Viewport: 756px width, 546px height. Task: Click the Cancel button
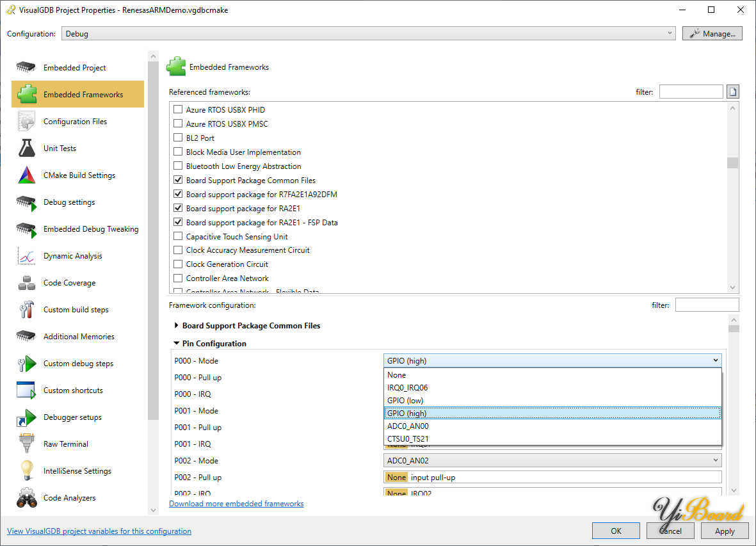(x=671, y=531)
